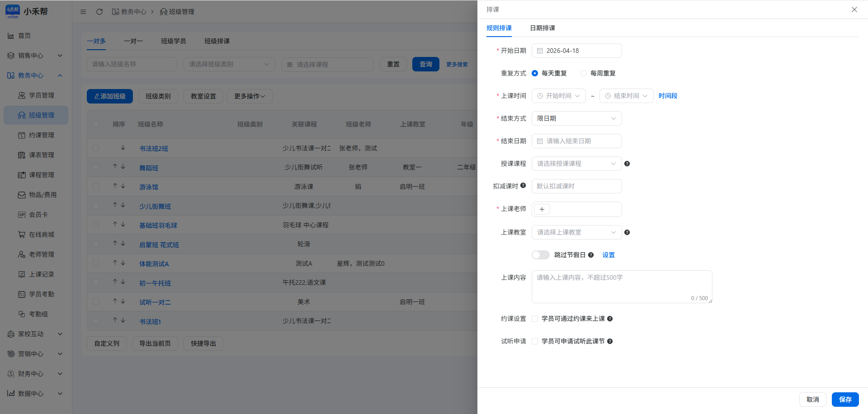Check 学员可通过约课来上课 checkbox

[535, 319]
